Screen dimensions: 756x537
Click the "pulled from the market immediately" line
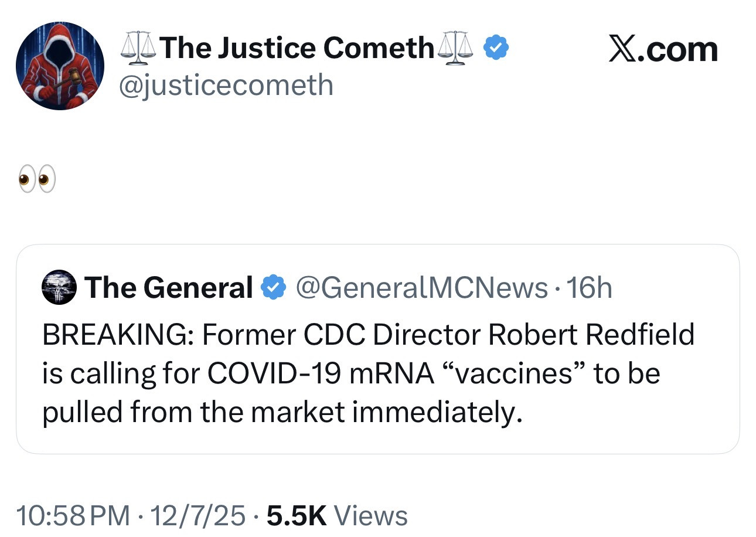click(x=281, y=412)
